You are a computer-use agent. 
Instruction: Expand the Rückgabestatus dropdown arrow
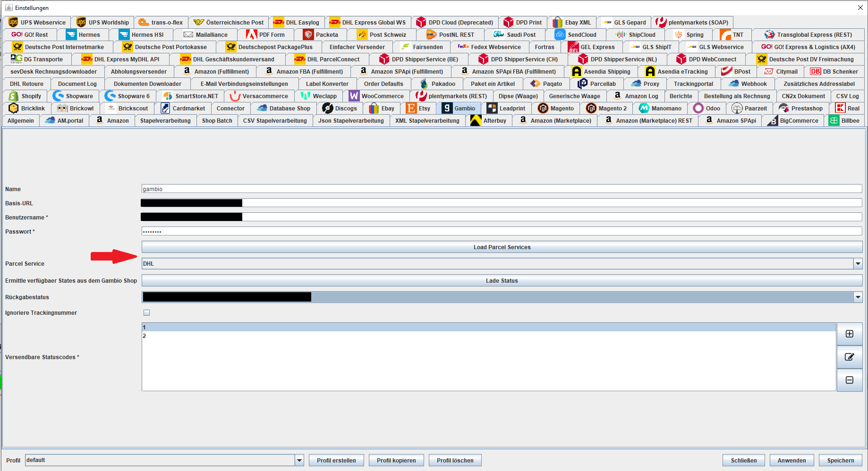pyautogui.click(x=858, y=297)
